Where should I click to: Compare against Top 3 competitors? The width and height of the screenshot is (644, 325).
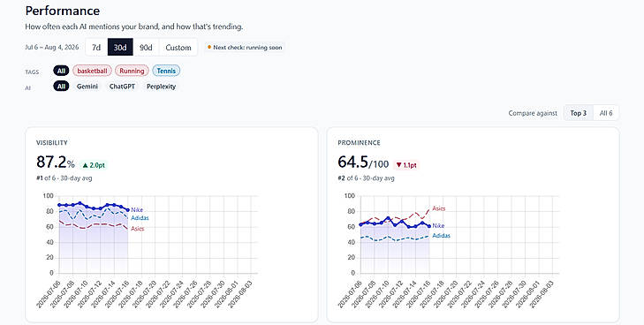(x=579, y=113)
